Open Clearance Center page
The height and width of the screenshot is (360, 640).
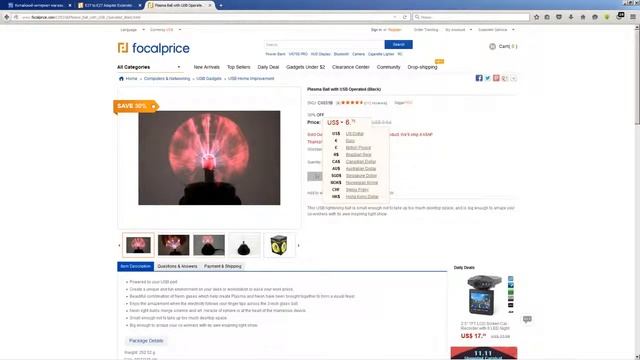point(351,67)
